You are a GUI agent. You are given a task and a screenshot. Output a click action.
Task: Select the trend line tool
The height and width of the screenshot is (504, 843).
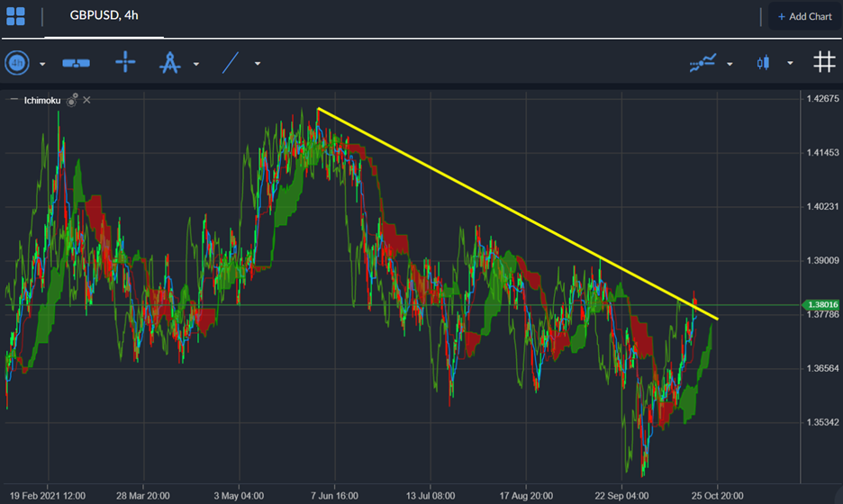(x=231, y=63)
